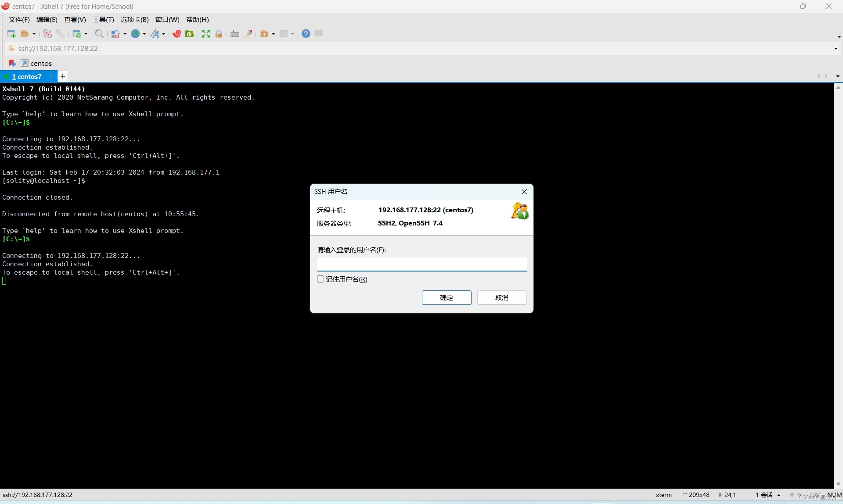This screenshot has width=843, height=504.
Task: Click the lock screen padlock icon
Action: 219,34
